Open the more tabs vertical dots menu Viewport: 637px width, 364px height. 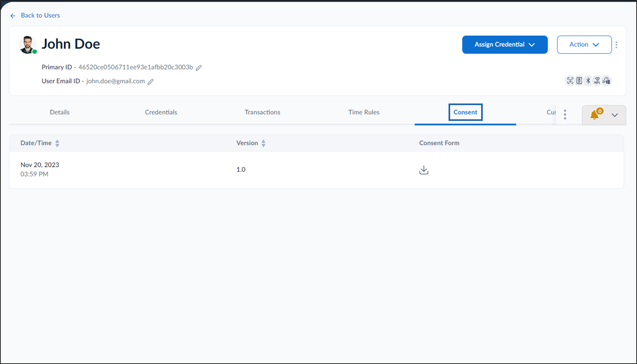(565, 114)
